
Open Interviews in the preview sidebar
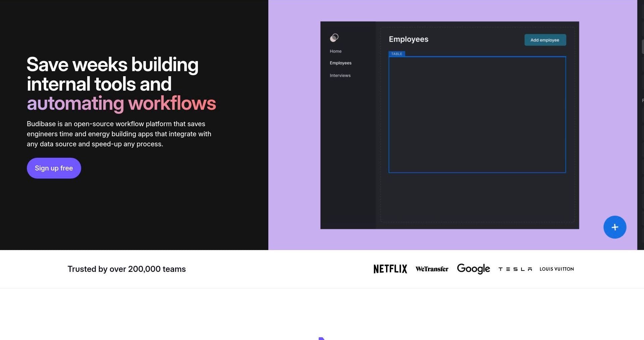tap(340, 76)
